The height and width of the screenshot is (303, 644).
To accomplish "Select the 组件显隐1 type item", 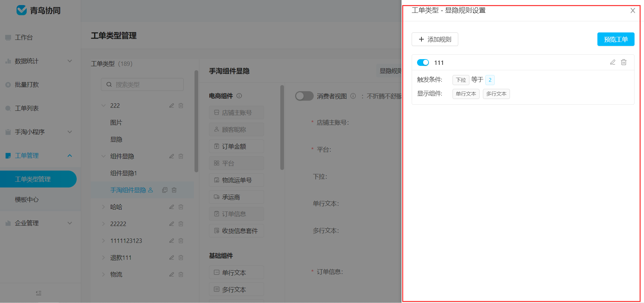I will pyautogui.click(x=124, y=173).
